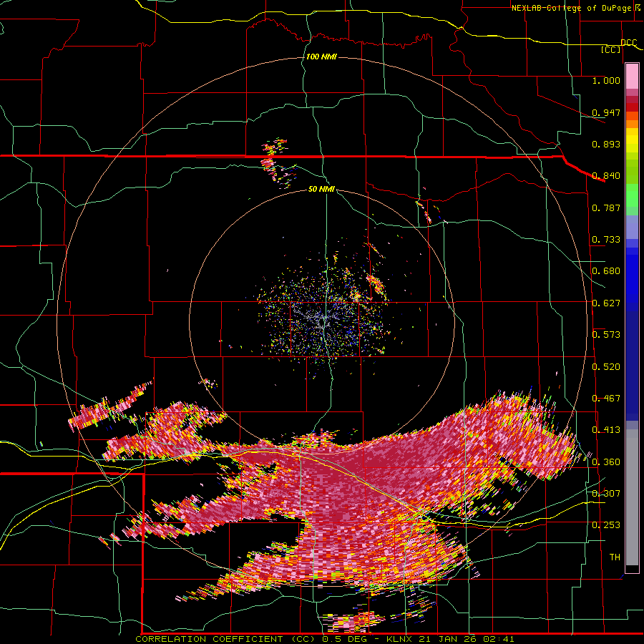The width and height of the screenshot is (644, 644).
Task: Click the bright green color bar segment
Action: (x=632, y=195)
